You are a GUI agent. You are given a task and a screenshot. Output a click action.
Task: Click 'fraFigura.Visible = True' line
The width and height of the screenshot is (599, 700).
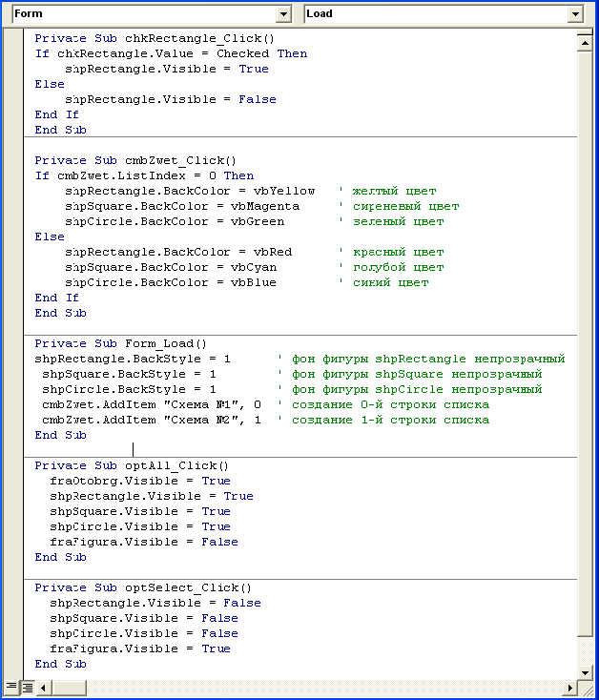point(140,649)
